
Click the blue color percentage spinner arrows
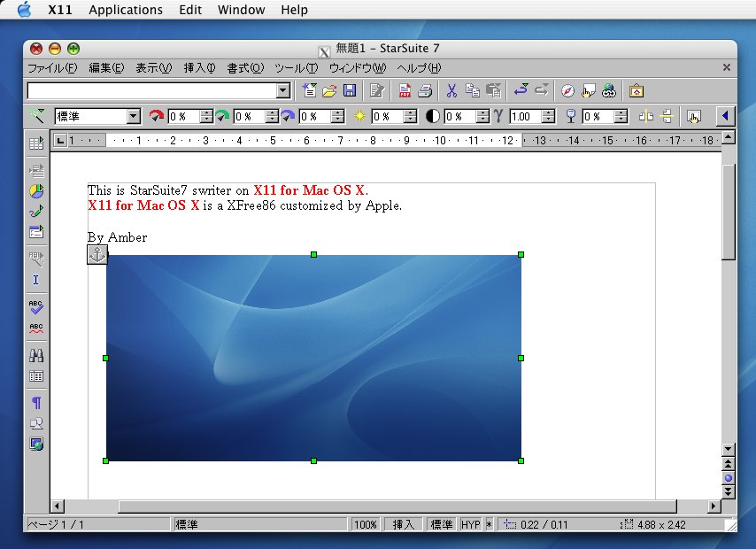pos(337,116)
